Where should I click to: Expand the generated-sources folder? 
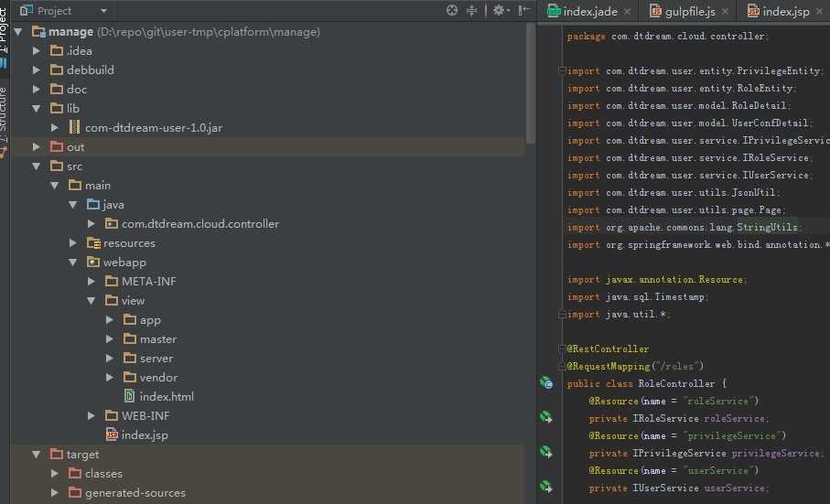[55, 493]
